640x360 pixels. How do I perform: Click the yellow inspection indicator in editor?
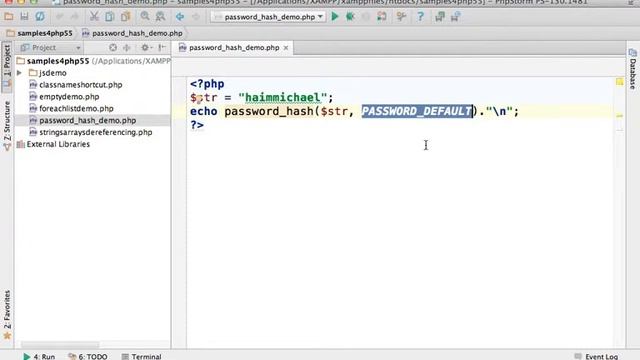coord(620,82)
